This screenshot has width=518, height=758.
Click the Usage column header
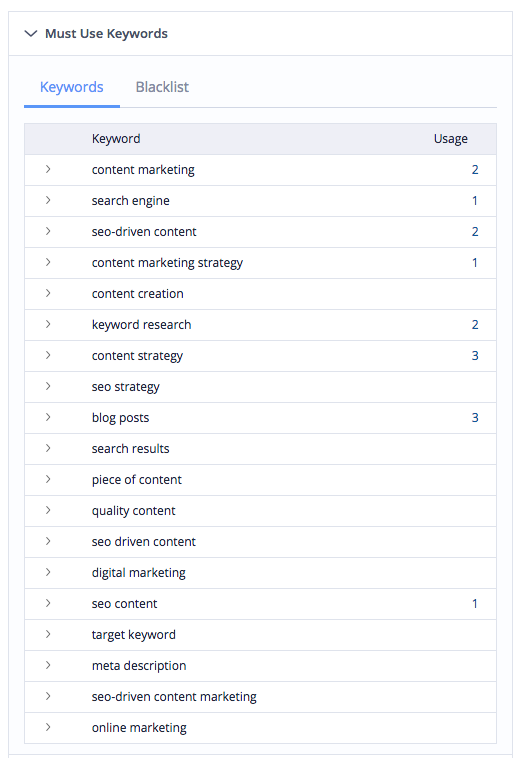tap(450, 139)
